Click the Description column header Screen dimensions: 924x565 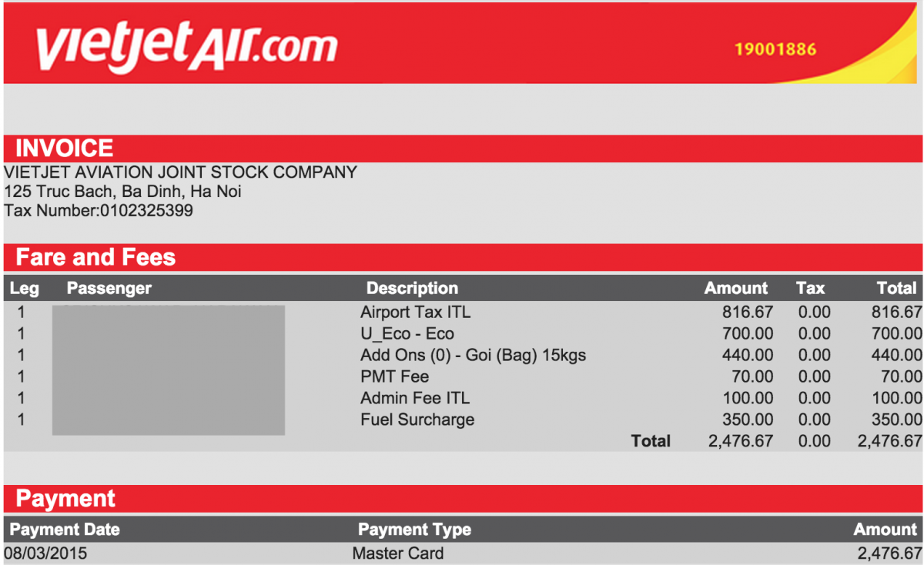pyautogui.click(x=412, y=289)
